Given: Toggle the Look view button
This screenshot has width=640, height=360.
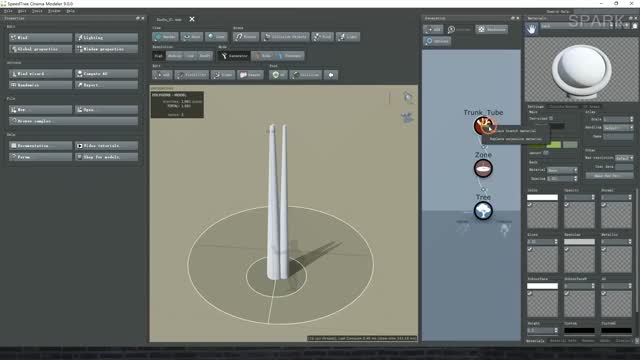Looking at the screenshot, I should [x=216, y=37].
